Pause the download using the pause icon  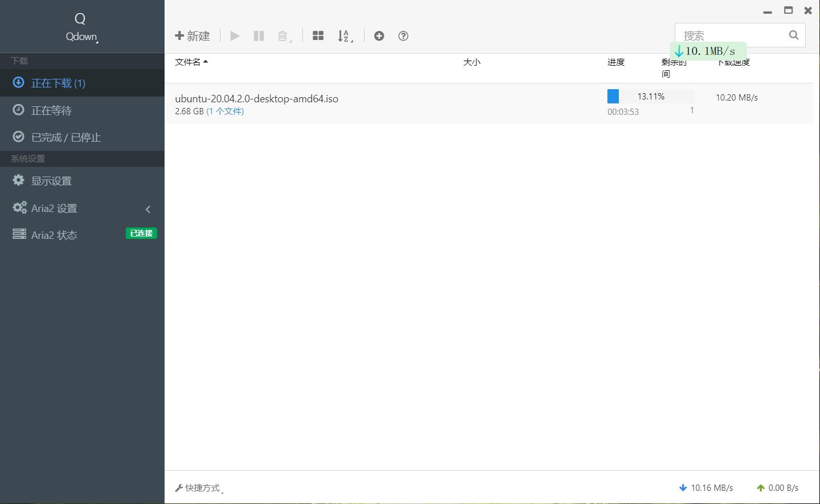[x=258, y=35]
